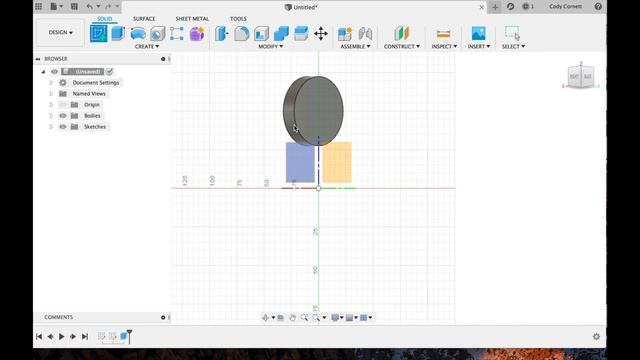The width and height of the screenshot is (640, 360).
Task: Open the Cody Cornett account menu
Action: tap(565, 7)
